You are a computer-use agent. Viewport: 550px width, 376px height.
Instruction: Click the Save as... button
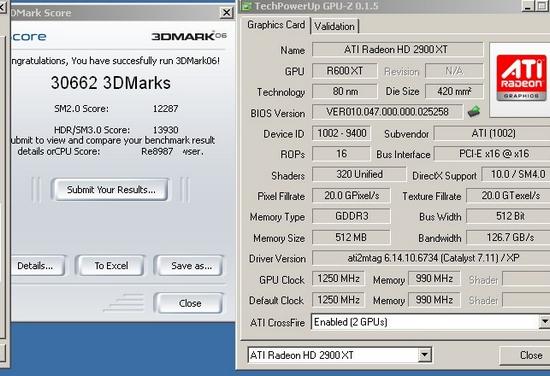191,266
